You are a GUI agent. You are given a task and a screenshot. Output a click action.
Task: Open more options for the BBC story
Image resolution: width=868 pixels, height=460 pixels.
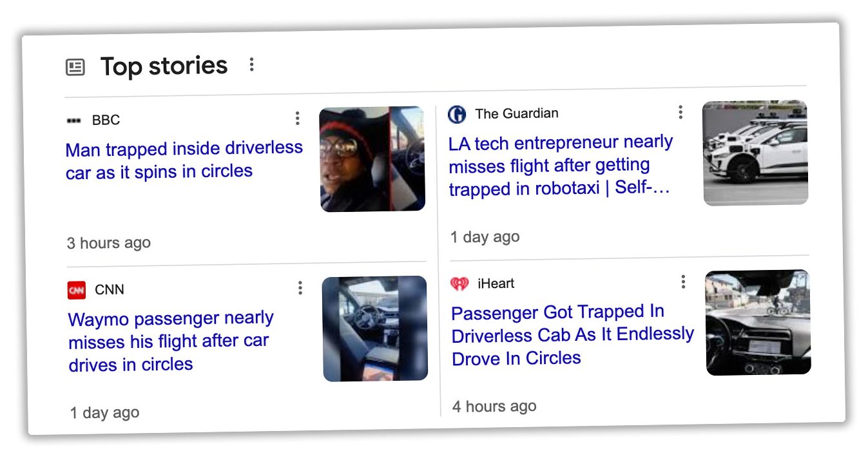point(297,118)
